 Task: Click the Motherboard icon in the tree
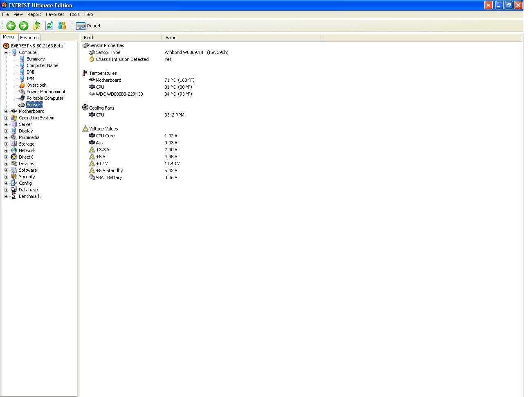(14, 111)
